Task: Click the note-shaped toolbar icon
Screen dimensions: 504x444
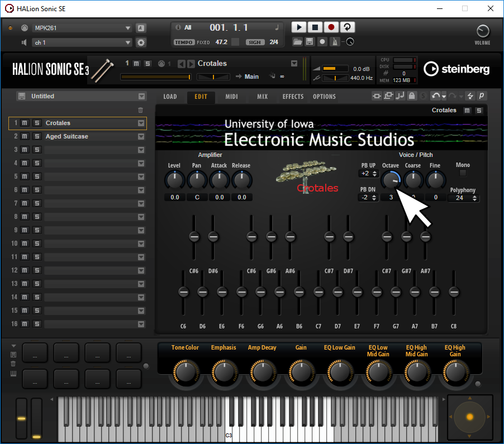Action: (x=400, y=96)
